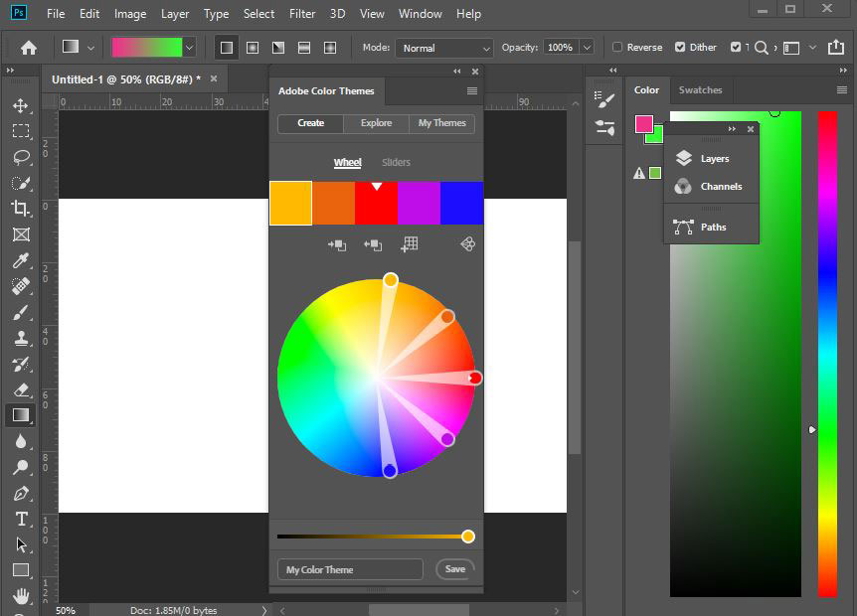Switch Color Themes view to Sliders
The height and width of the screenshot is (616, 857).
pyautogui.click(x=396, y=162)
